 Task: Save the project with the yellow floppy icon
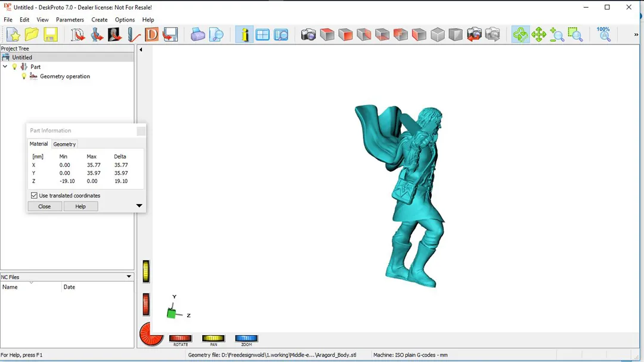[x=51, y=35]
